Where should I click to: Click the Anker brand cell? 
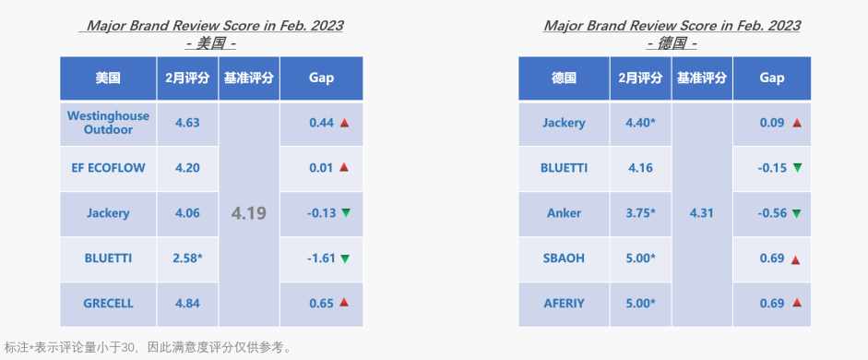click(x=564, y=213)
